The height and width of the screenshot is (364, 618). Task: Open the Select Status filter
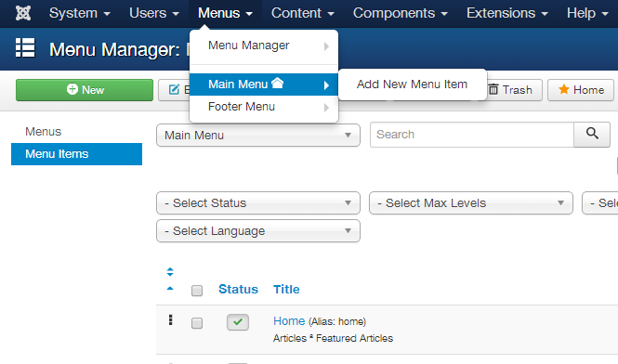258,202
